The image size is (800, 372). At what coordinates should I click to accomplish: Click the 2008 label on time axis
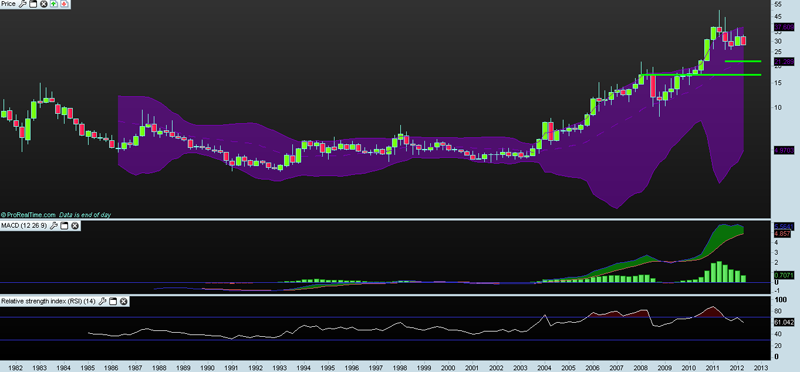coord(640,367)
